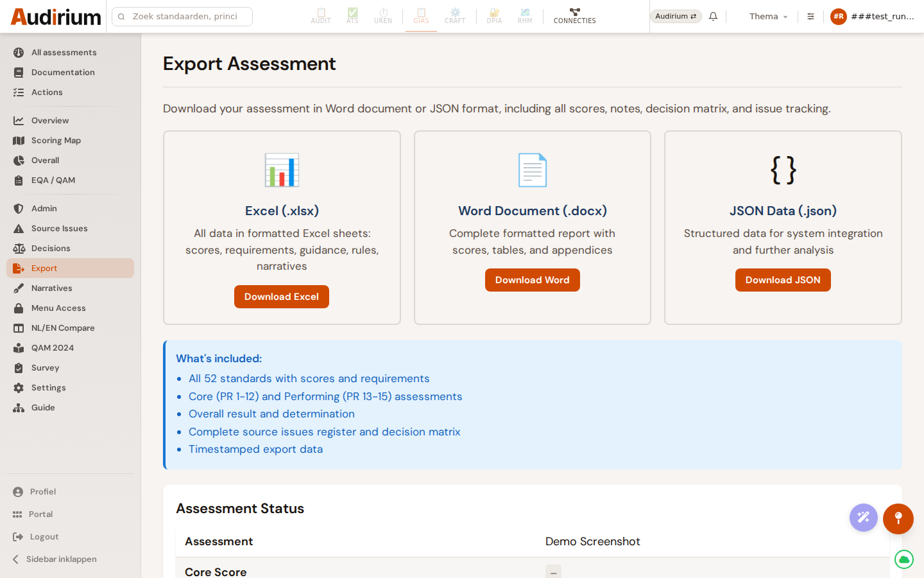Click the 'Demo Screenshot' assessment value
Viewport: 924px width, 578px height.
(x=593, y=541)
